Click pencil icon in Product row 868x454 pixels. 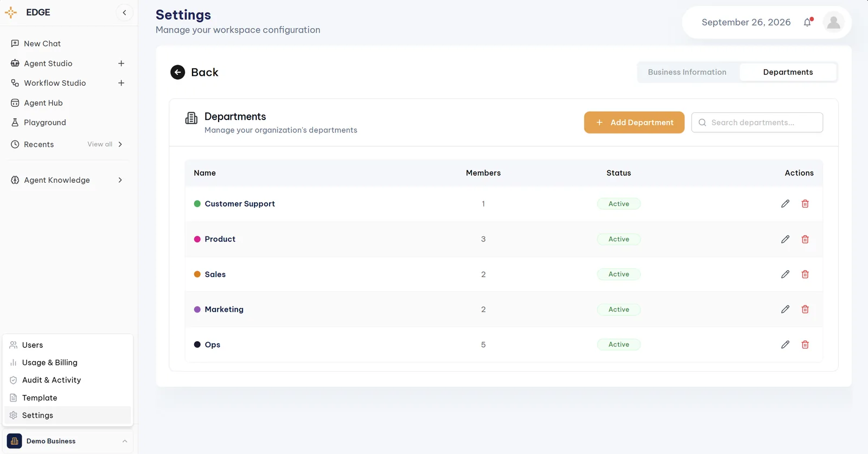tap(785, 239)
